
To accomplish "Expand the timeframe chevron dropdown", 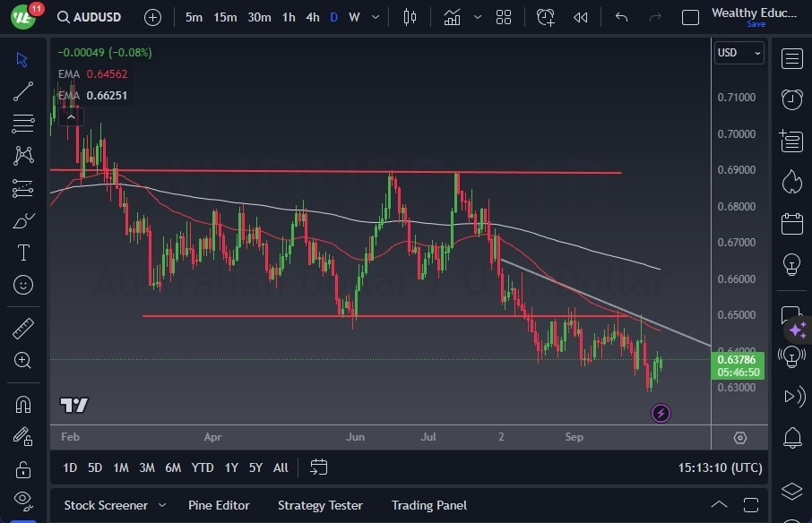I will pyautogui.click(x=375, y=16).
